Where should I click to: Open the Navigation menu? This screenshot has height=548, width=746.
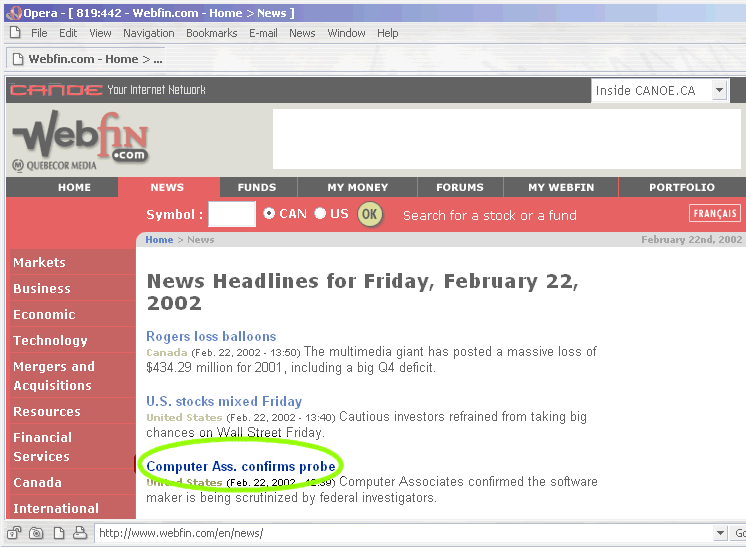click(x=148, y=33)
